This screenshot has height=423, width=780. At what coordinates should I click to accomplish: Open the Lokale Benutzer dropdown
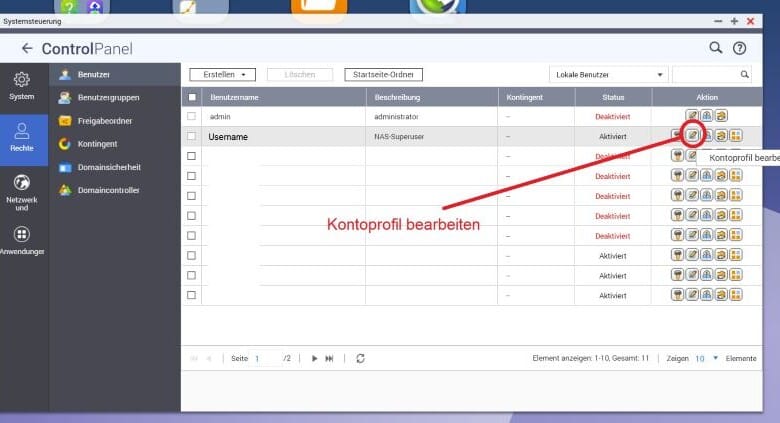609,74
